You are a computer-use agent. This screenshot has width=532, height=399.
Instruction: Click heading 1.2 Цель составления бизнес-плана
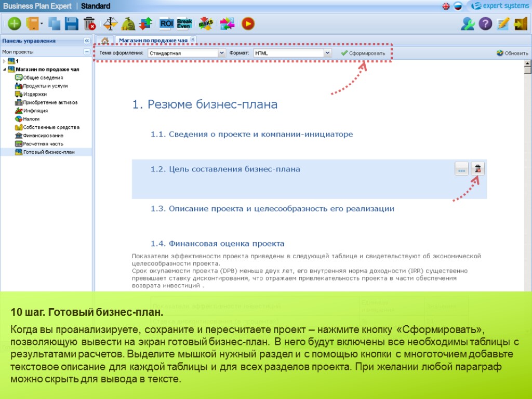[x=225, y=169]
